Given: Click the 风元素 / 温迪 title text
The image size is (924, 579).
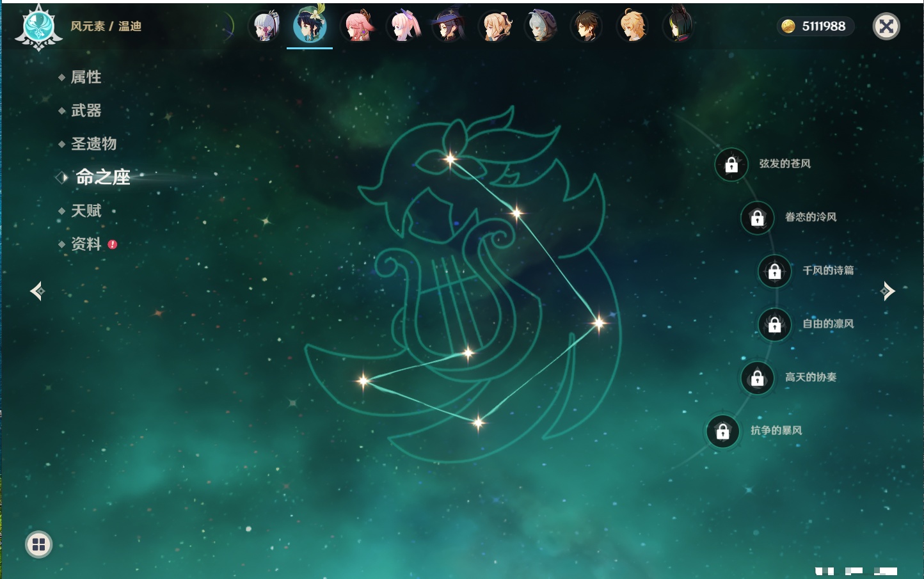Looking at the screenshot, I should pyautogui.click(x=106, y=26).
